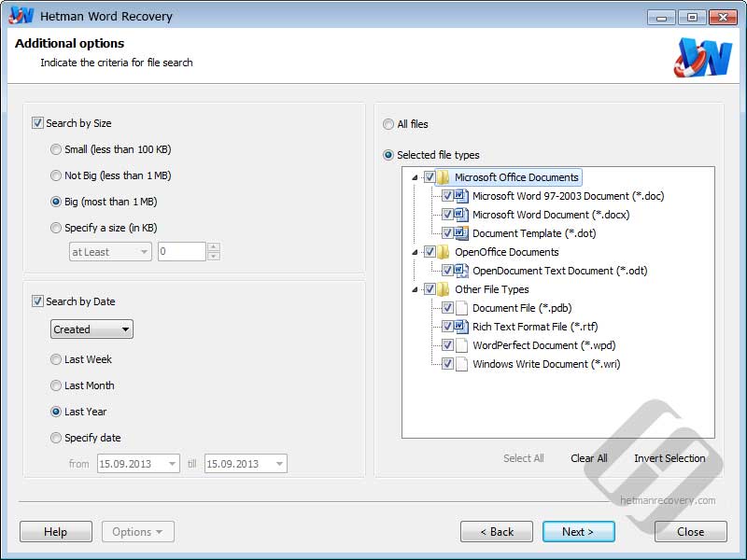Click the Hetman lifebuoy W logo in the header
Viewport: 747px width, 560px height.
[x=703, y=58]
